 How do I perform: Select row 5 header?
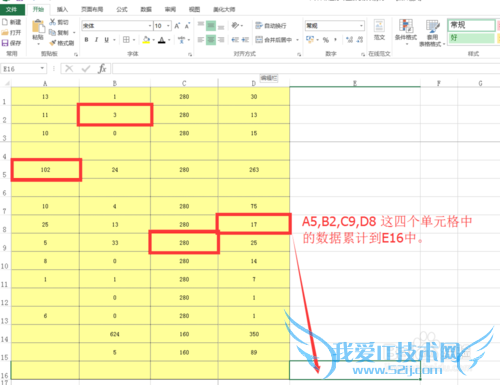coord(5,169)
